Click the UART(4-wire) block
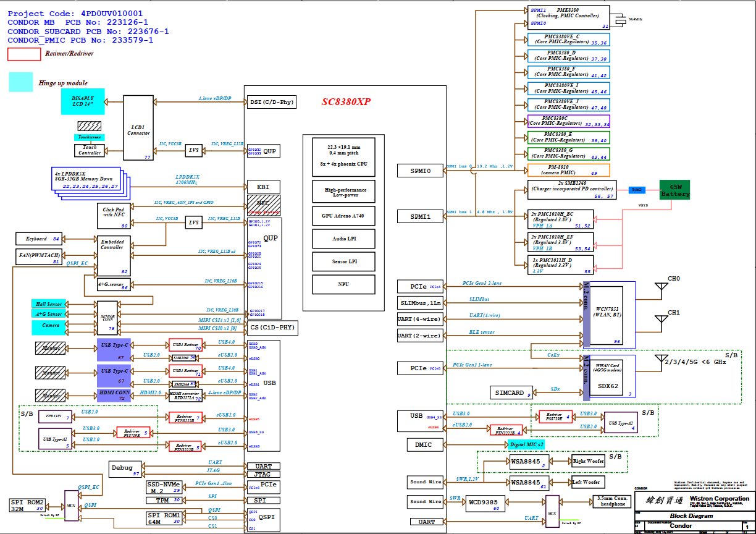This screenshot has height=534, width=756. pos(421,319)
